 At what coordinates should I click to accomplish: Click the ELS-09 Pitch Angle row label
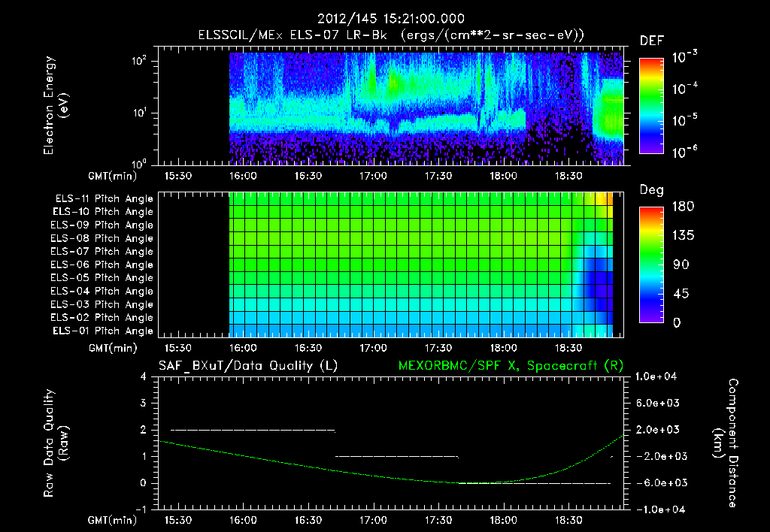pos(102,225)
